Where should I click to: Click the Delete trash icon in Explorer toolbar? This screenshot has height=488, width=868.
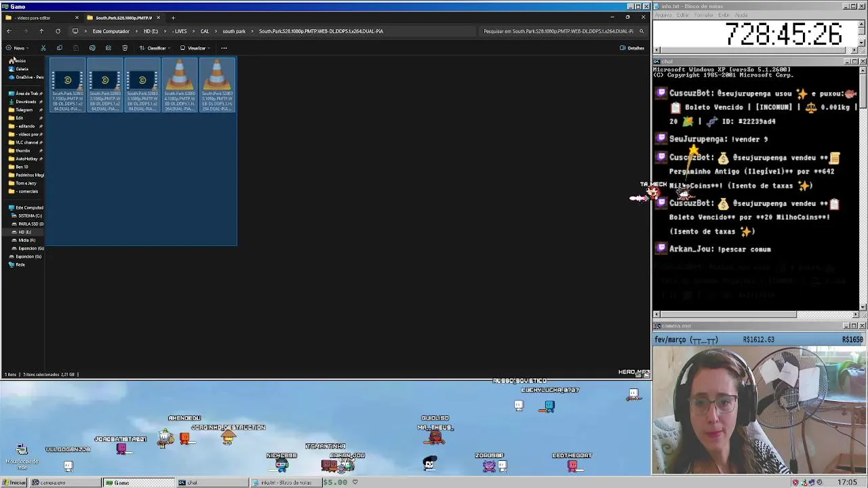tap(125, 48)
